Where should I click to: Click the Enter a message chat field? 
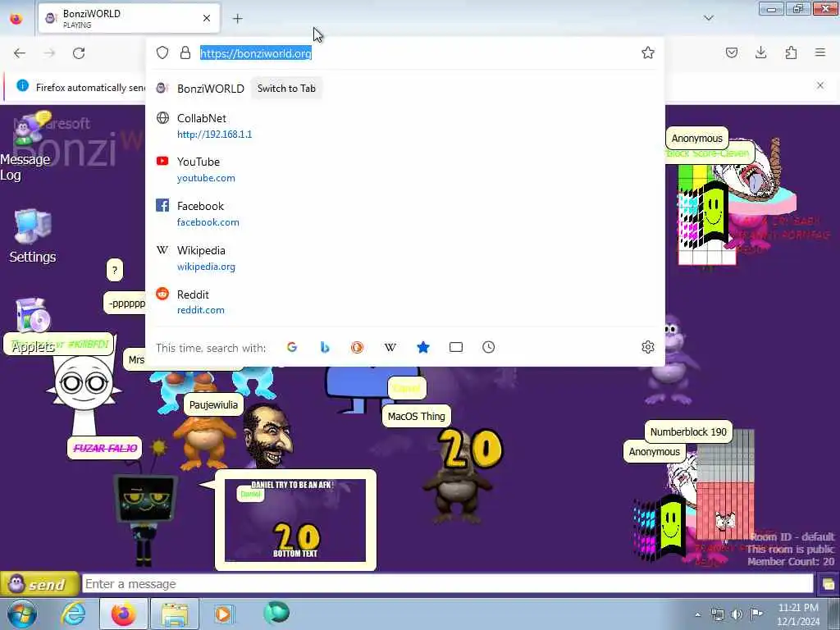tap(448, 584)
